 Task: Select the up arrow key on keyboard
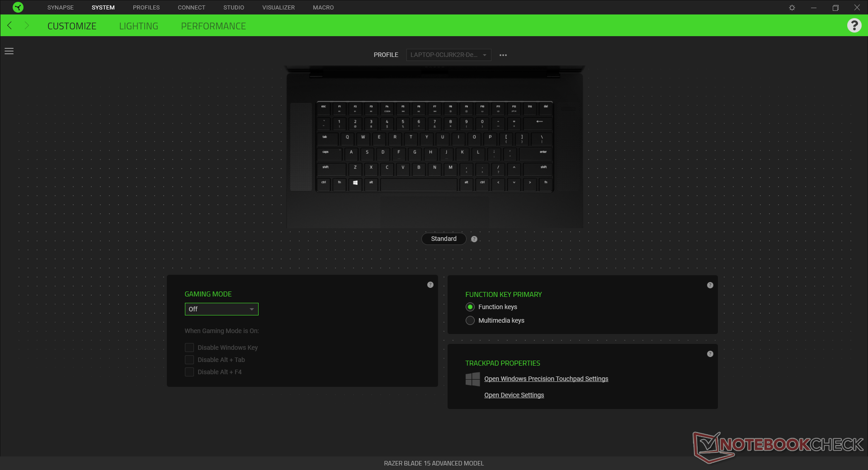point(514,169)
